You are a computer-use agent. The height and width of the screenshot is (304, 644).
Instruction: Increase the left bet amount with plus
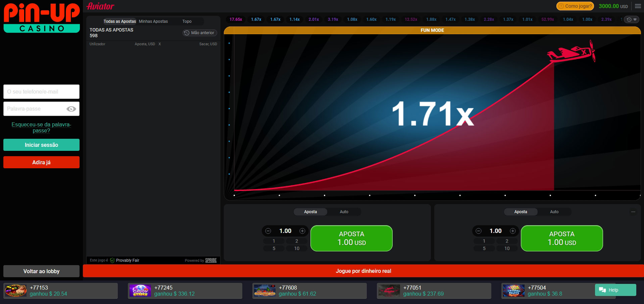point(302,231)
